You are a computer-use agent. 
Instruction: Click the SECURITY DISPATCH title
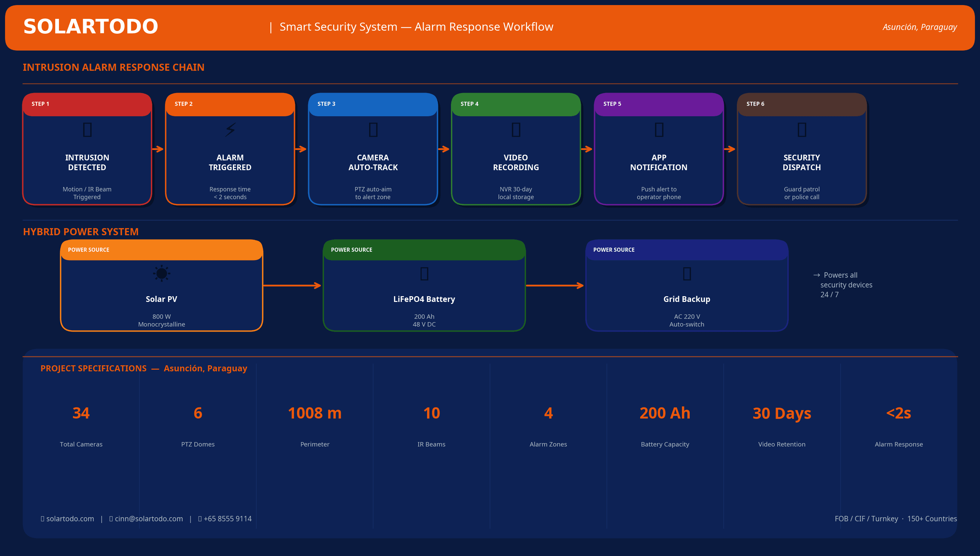coord(802,162)
